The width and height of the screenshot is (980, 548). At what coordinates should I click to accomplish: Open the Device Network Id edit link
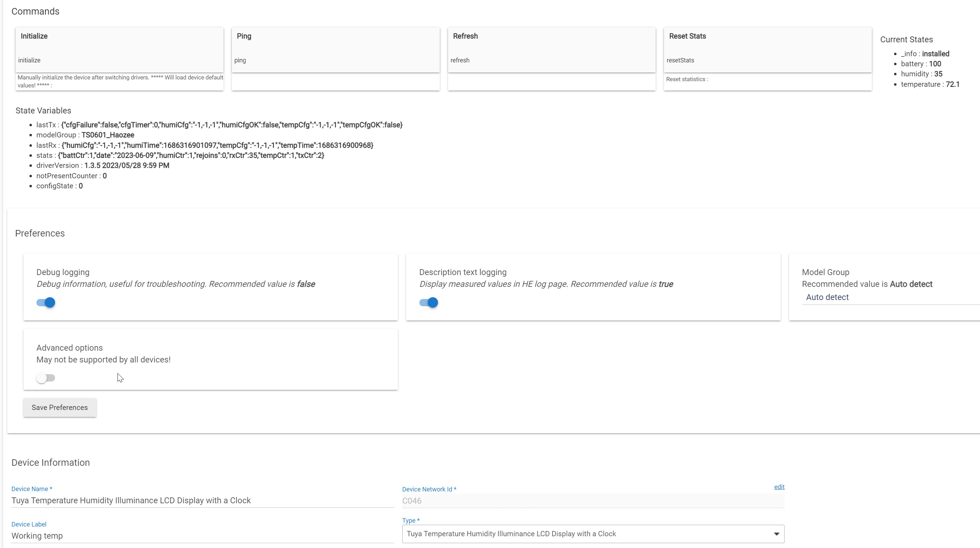point(779,487)
